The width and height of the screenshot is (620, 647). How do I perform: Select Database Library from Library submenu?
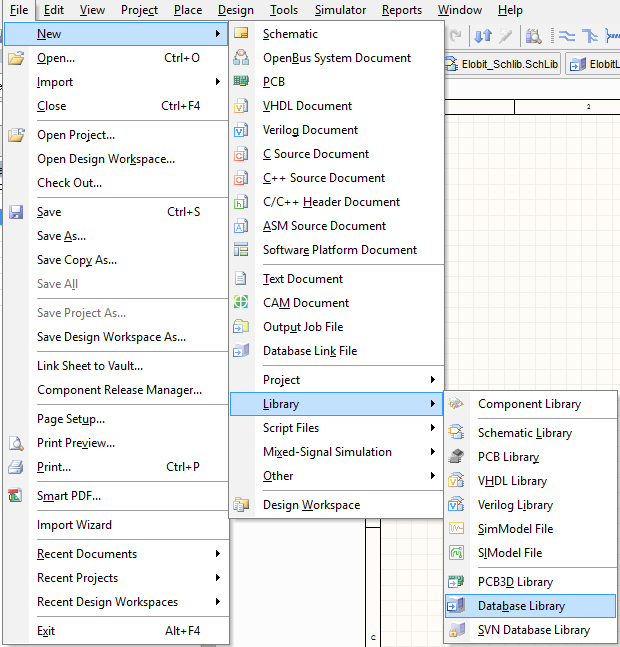[x=521, y=606]
